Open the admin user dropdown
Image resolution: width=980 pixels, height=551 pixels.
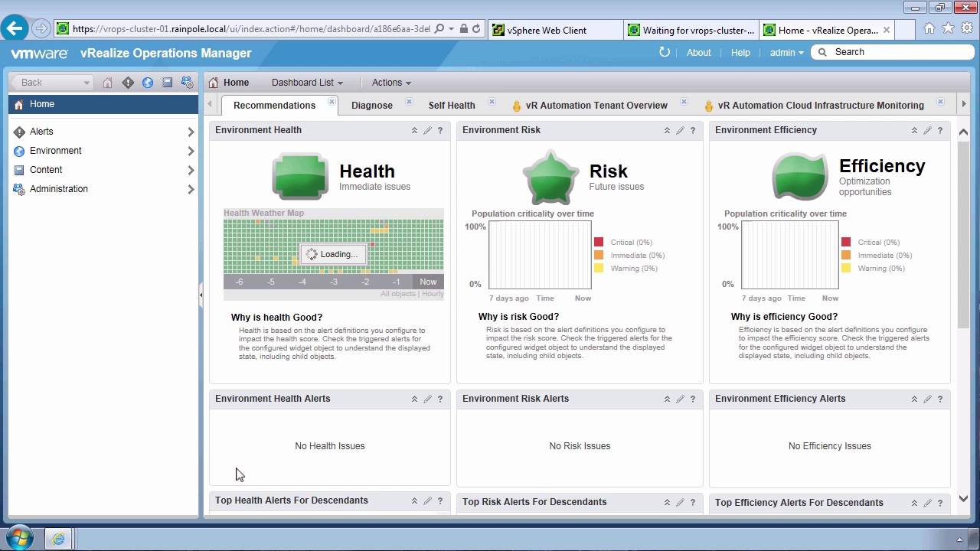click(x=787, y=53)
